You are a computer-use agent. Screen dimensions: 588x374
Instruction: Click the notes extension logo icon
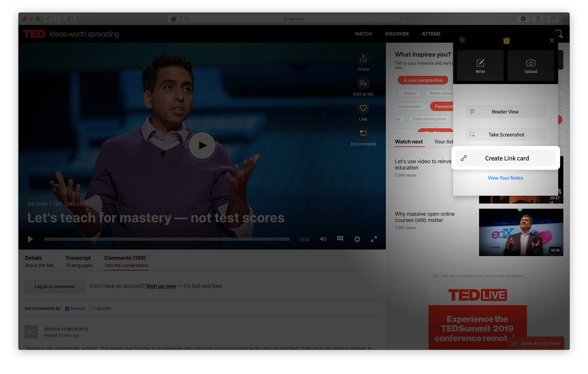[x=507, y=40]
